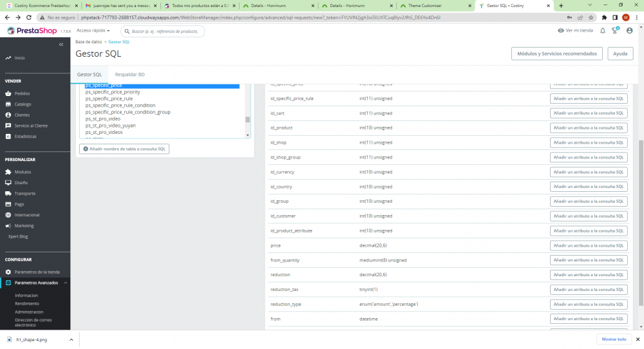
Task: Open the Inicio dashboard icon
Action: pos(8,58)
